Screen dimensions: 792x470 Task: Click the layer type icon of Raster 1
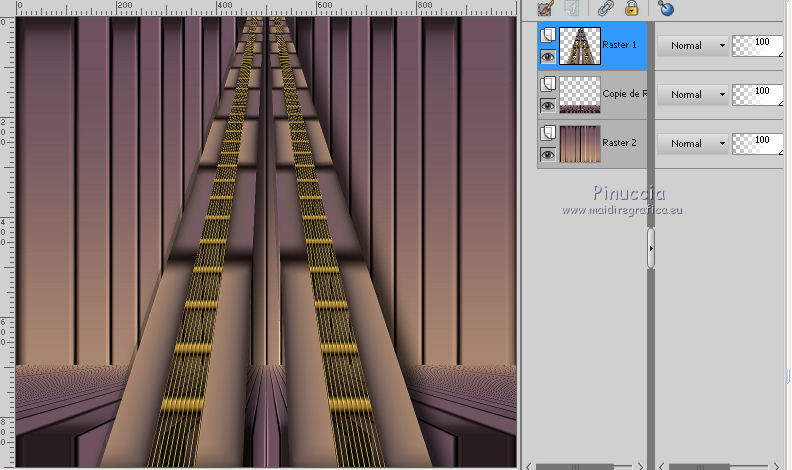coord(548,35)
